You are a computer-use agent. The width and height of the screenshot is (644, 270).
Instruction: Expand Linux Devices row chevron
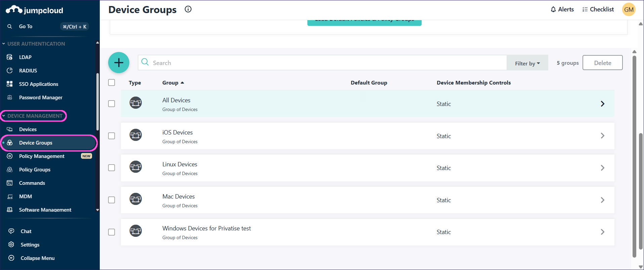[x=602, y=168]
